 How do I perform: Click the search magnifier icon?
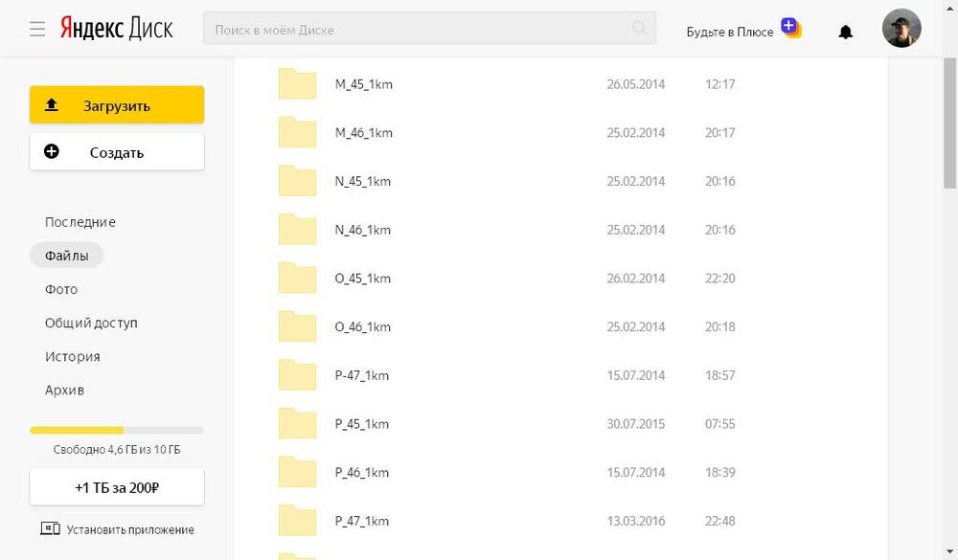tap(640, 29)
